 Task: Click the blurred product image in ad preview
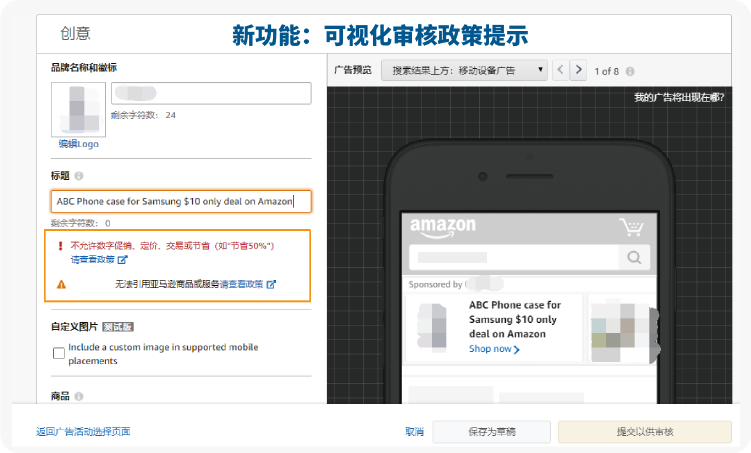click(x=432, y=326)
